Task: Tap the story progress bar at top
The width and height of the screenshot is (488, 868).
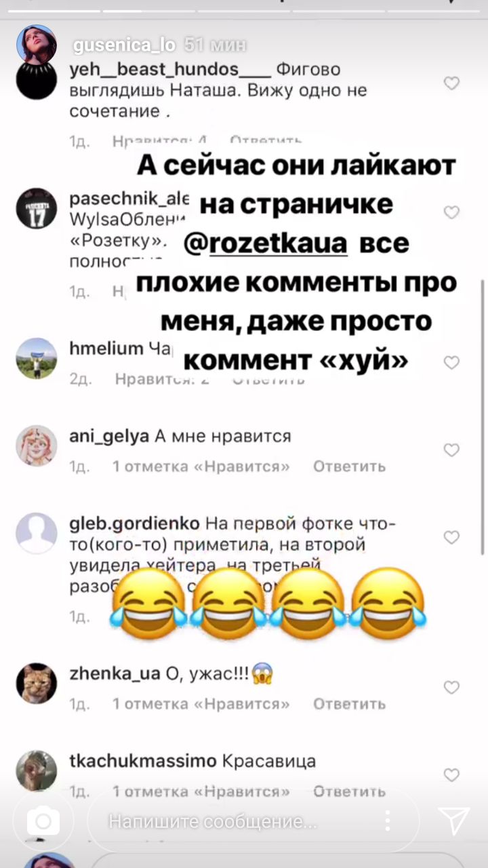Action: 244,9
